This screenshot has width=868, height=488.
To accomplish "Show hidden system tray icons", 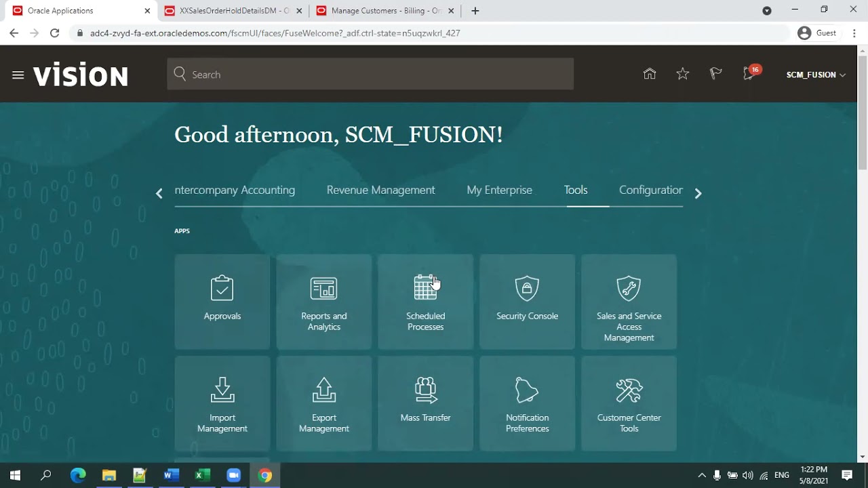I will click(702, 475).
